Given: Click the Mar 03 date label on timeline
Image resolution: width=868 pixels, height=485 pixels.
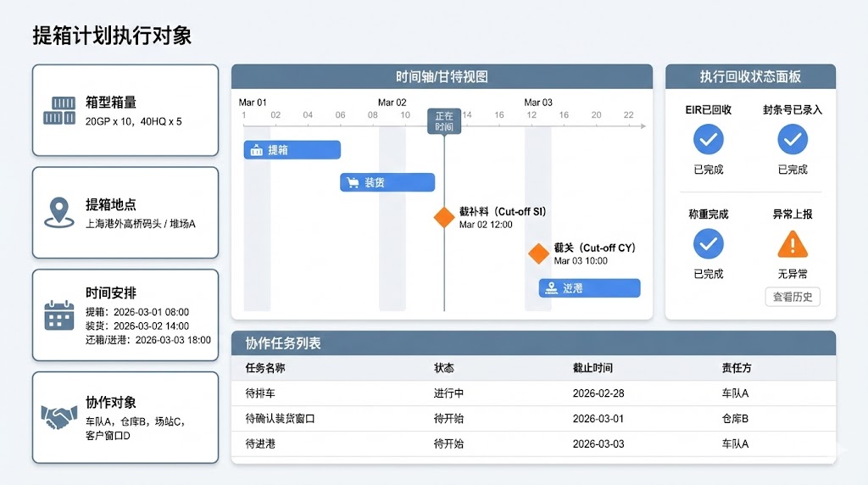Looking at the screenshot, I should 538,103.
